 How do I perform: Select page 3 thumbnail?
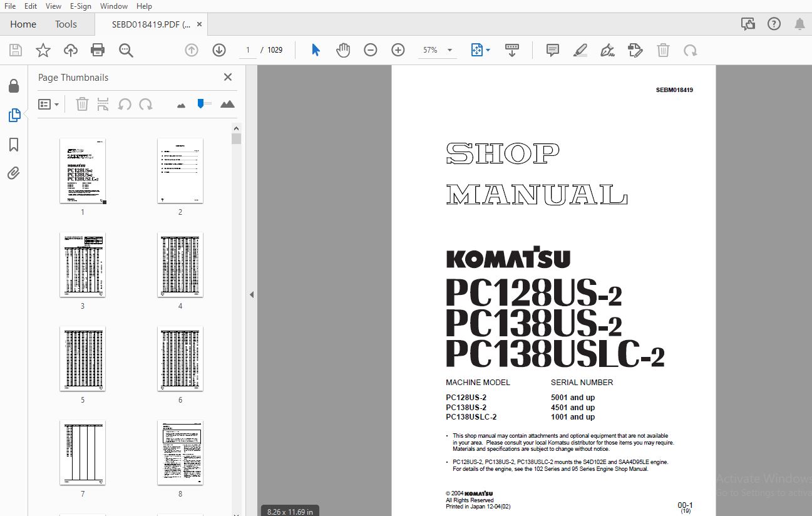83,265
